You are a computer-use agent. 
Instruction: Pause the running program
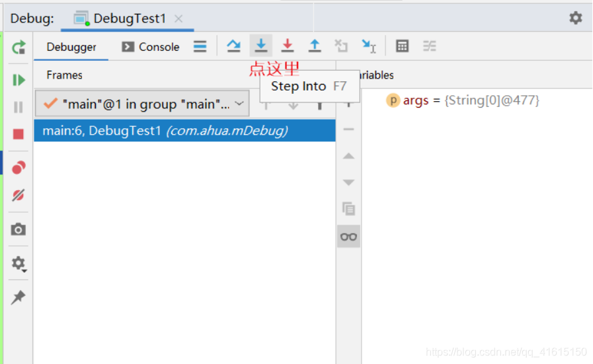(19, 107)
